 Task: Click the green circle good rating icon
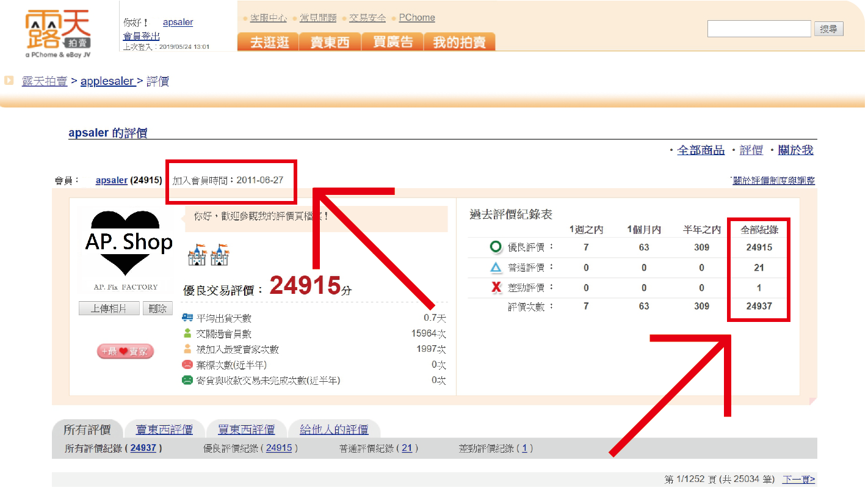[x=496, y=247]
